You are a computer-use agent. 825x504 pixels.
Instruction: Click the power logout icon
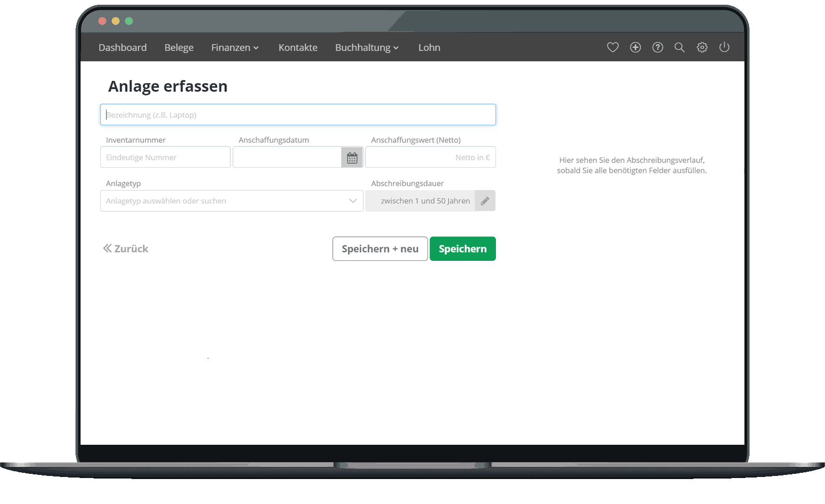point(724,47)
